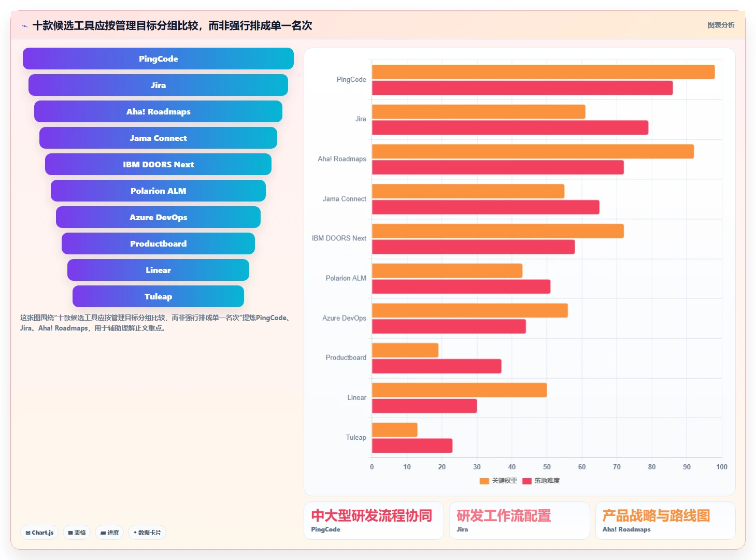Click the 数据卡片 tag chip
The image size is (756, 560).
point(147,533)
